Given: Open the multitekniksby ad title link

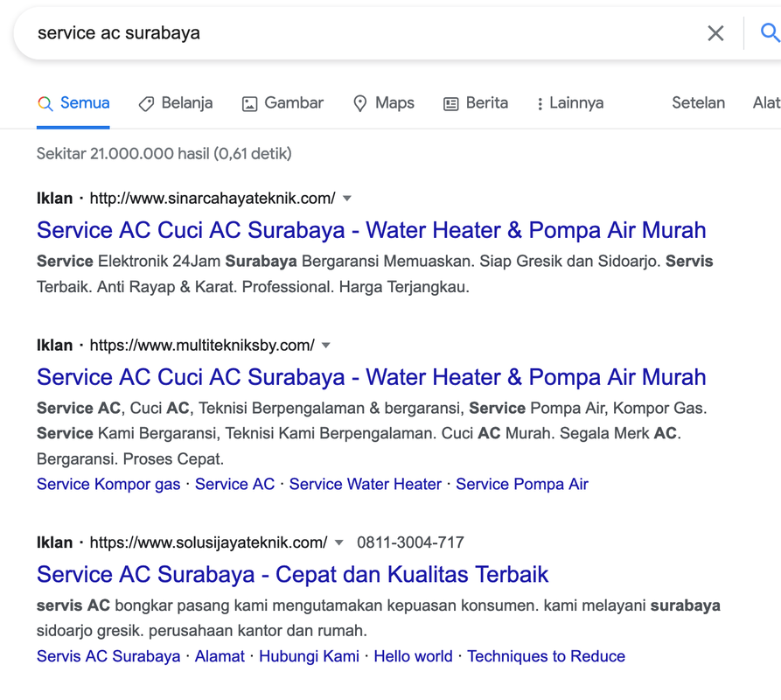Looking at the screenshot, I should 371,377.
